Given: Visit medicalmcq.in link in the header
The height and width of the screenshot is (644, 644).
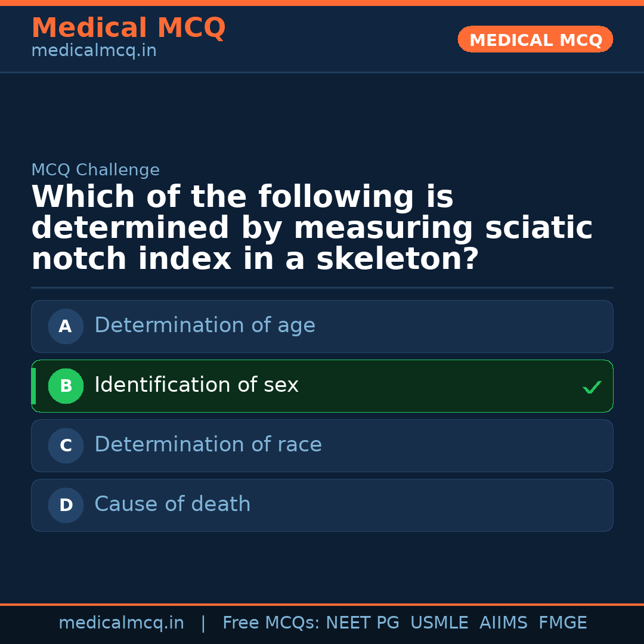Looking at the screenshot, I should 93,51.
